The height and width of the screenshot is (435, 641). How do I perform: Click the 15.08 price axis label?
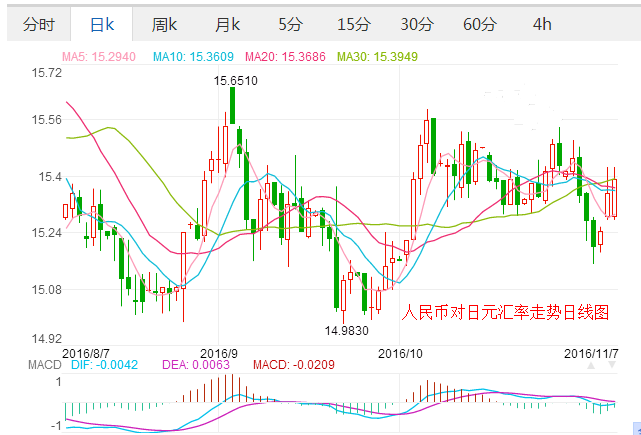[x=47, y=290]
